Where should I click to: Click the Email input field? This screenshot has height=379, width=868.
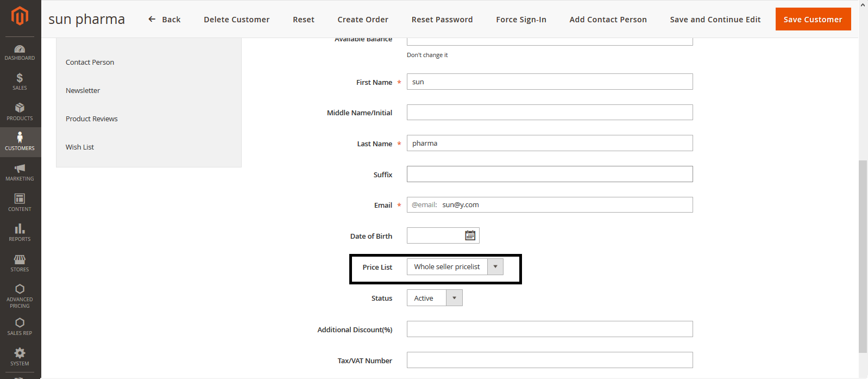point(550,204)
